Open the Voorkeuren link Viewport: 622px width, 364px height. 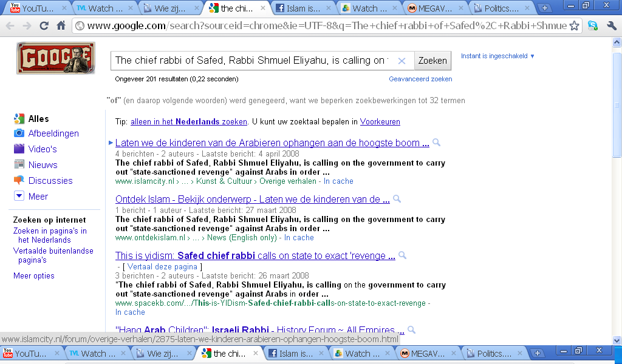click(x=380, y=121)
